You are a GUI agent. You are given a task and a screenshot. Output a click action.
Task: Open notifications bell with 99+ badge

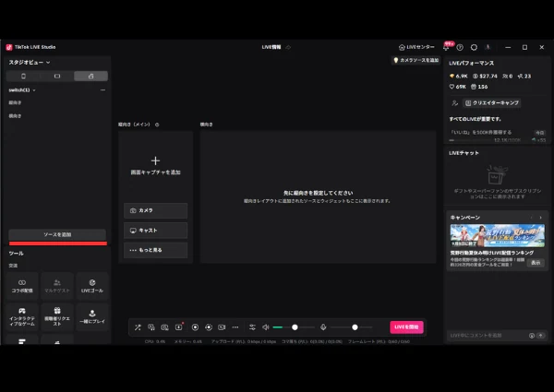[446, 47]
